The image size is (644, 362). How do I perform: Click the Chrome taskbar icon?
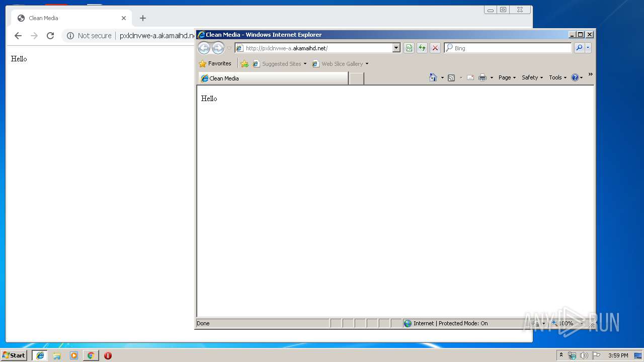(x=91, y=355)
